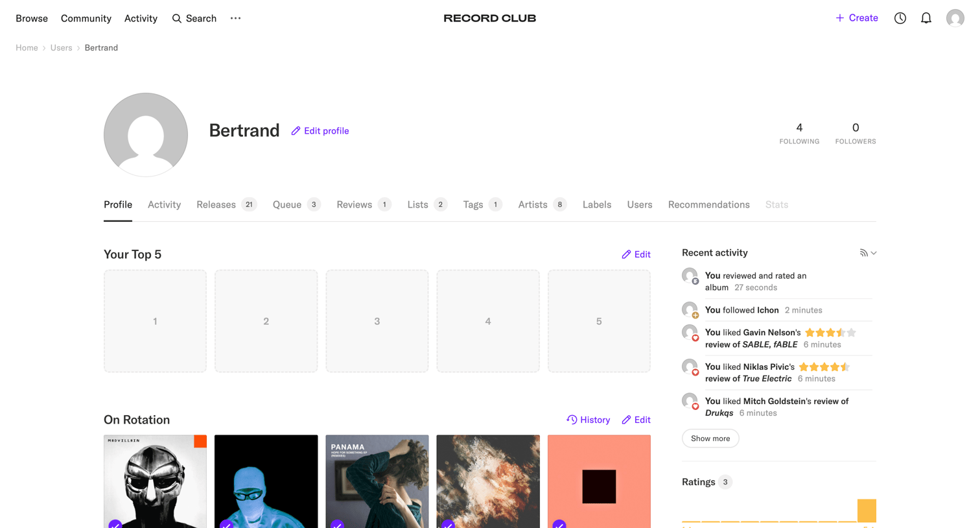Switch to the Artists tab

click(x=542, y=204)
